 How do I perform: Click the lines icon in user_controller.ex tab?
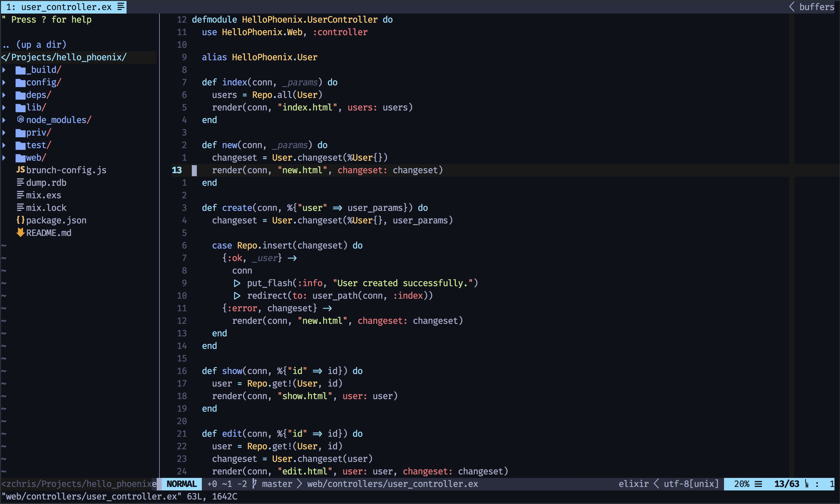(121, 7)
